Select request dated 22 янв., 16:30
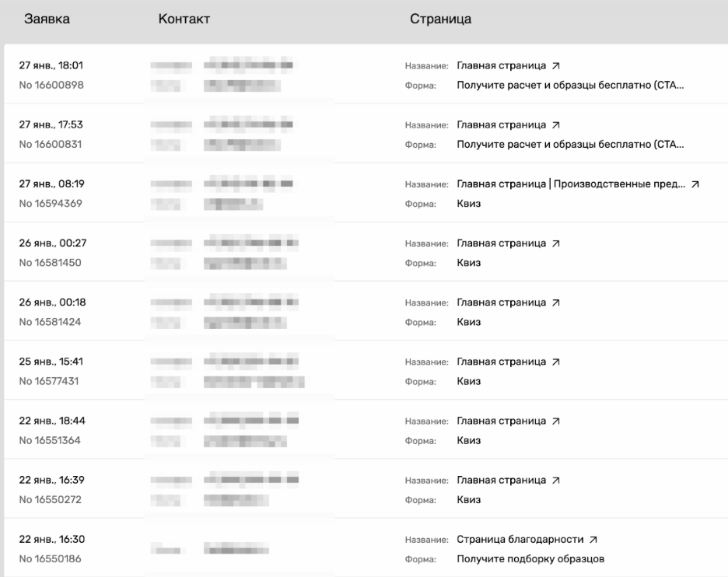This screenshot has width=728, height=577. click(x=51, y=540)
